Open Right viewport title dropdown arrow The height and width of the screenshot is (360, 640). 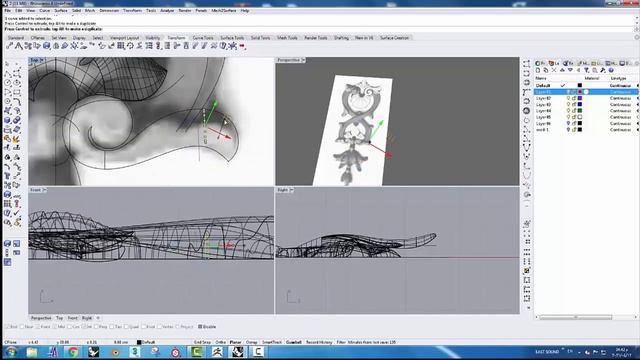click(292, 190)
